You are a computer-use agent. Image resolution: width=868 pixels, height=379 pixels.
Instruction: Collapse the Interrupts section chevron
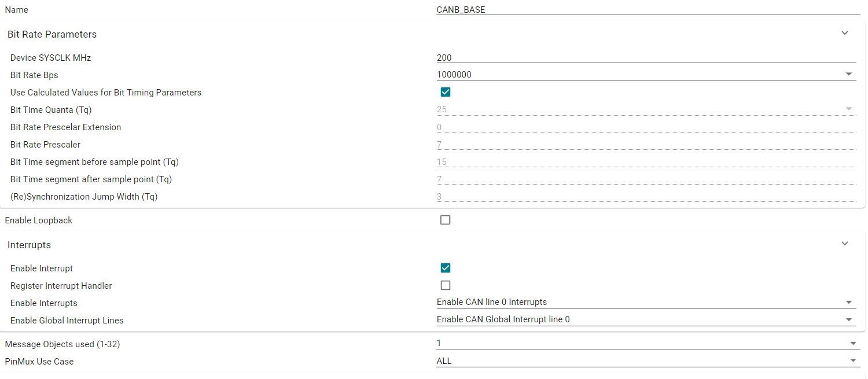coord(845,244)
